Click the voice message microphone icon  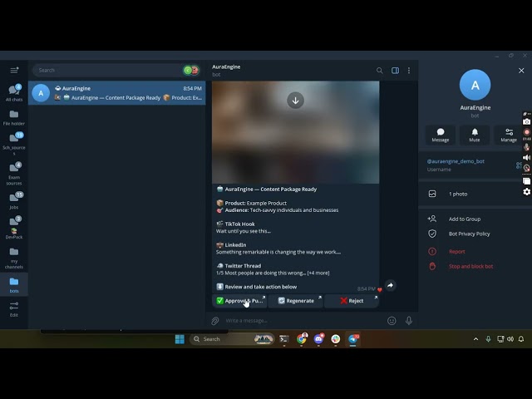(409, 321)
